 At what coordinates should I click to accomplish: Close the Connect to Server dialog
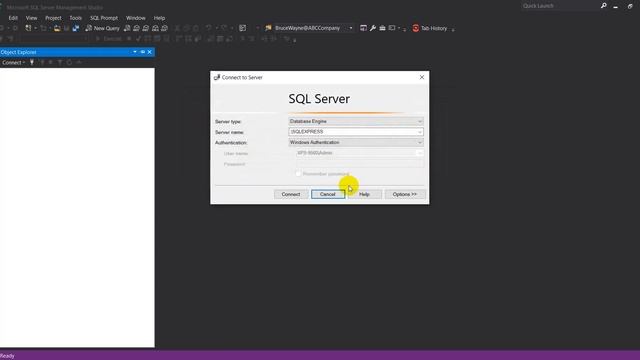pyautogui.click(x=422, y=77)
